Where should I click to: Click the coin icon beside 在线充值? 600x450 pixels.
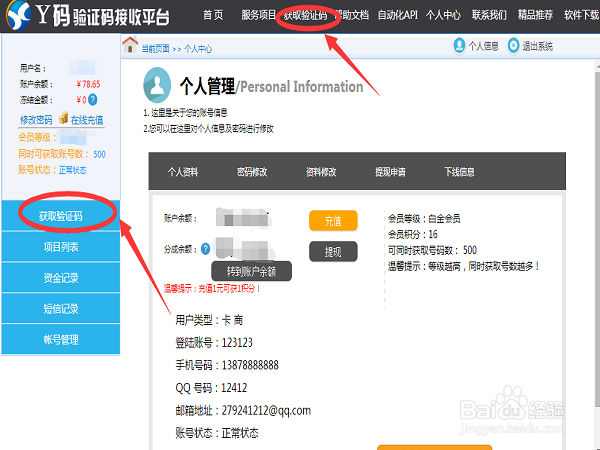click(x=64, y=118)
